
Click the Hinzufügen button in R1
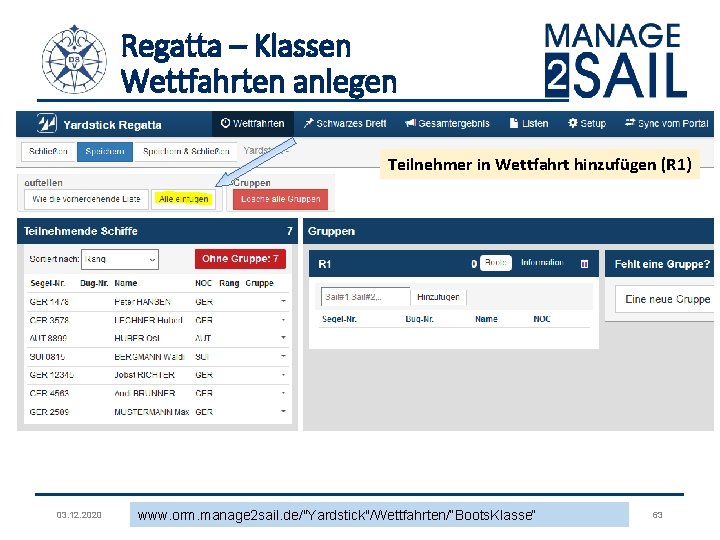(x=438, y=297)
